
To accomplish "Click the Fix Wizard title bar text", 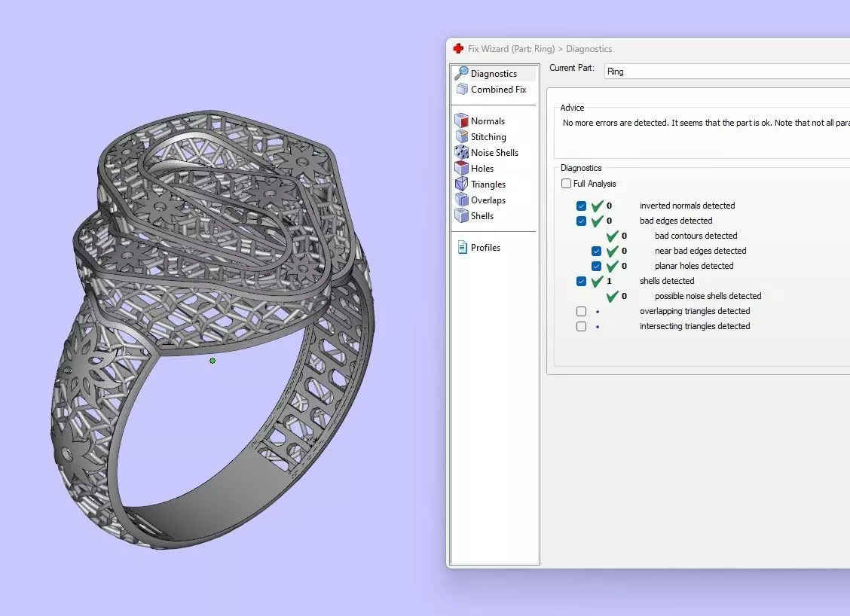I will click(540, 49).
